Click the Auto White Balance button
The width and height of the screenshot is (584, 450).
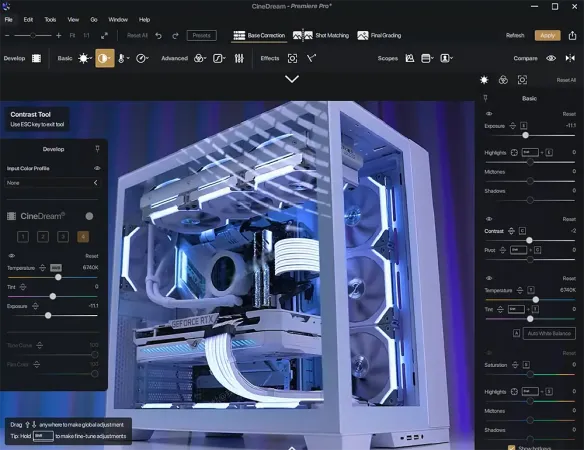549,333
